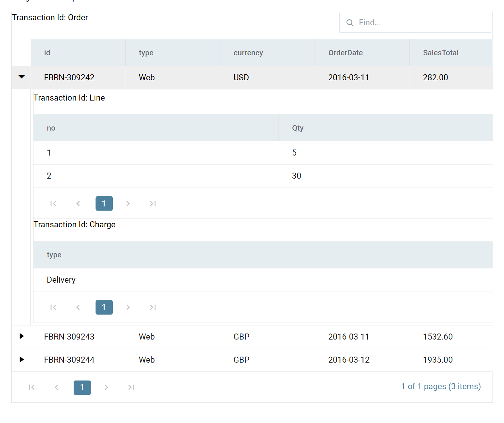The height and width of the screenshot is (423, 504).
Task: Sort orders by currency column header
Action: [x=267, y=53]
